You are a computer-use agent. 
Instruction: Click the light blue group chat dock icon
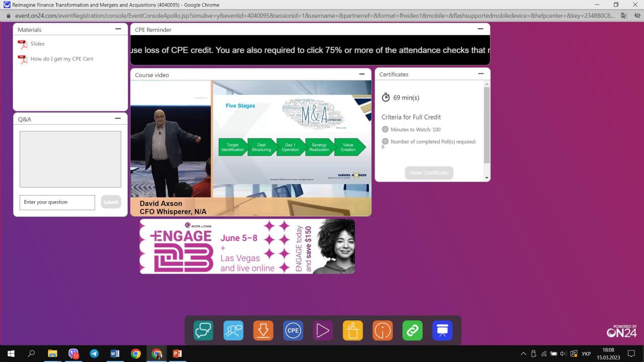(233, 330)
